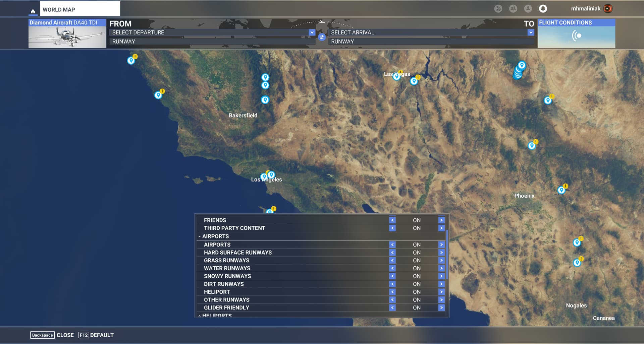Open the friends group icon in top bar
The image size is (644, 344).
pos(513,9)
